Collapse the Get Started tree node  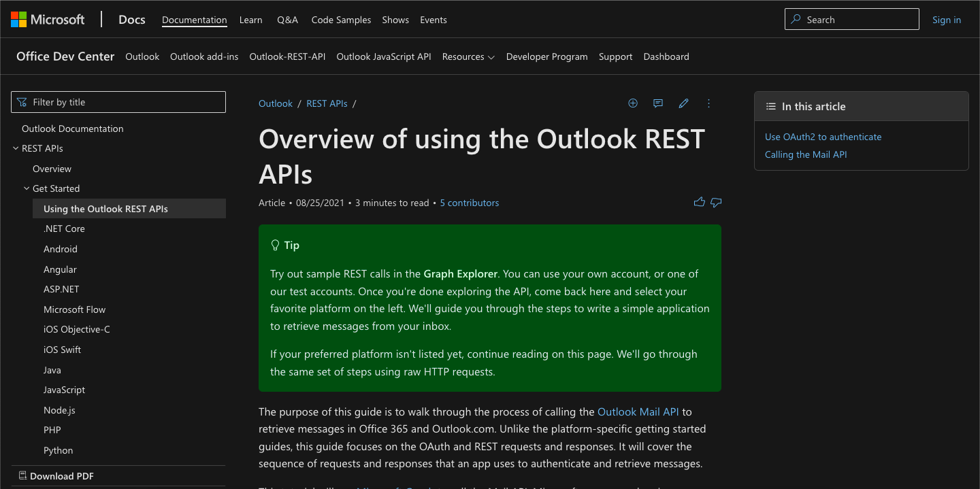tap(27, 188)
